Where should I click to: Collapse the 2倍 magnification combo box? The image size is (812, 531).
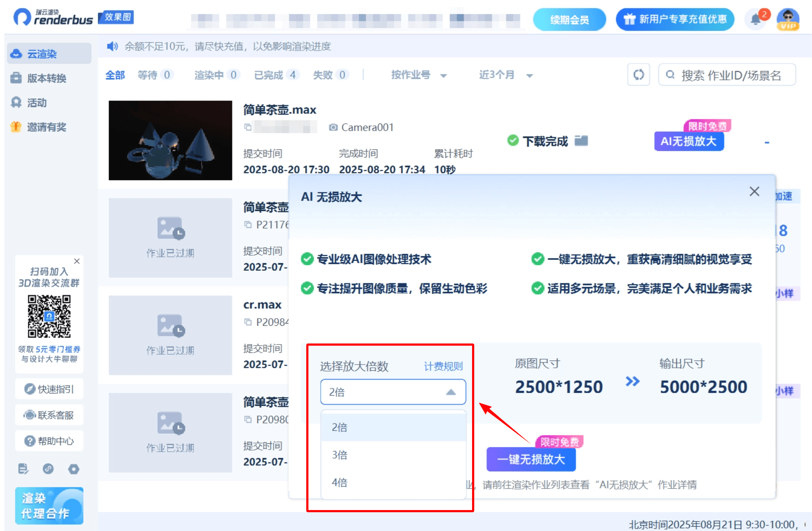point(393,392)
